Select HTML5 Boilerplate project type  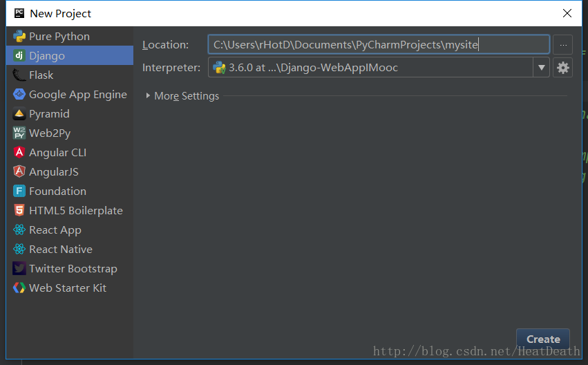point(70,210)
